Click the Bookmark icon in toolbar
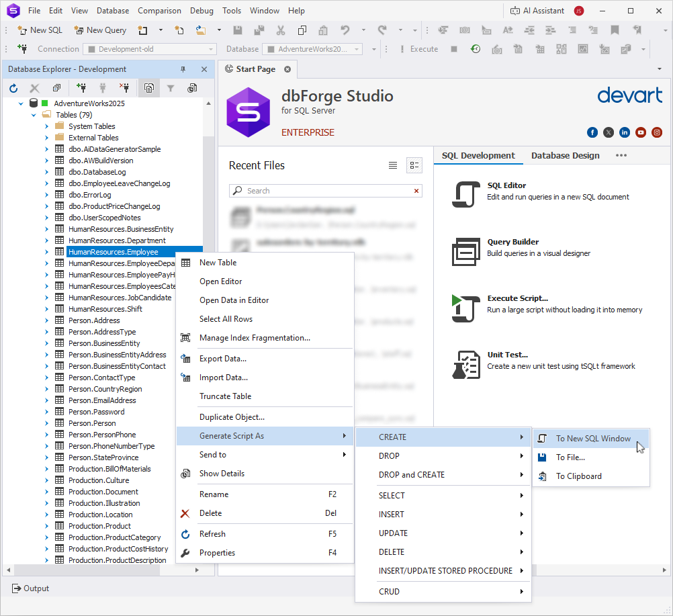The height and width of the screenshot is (616, 673). [x=615, y=30]
